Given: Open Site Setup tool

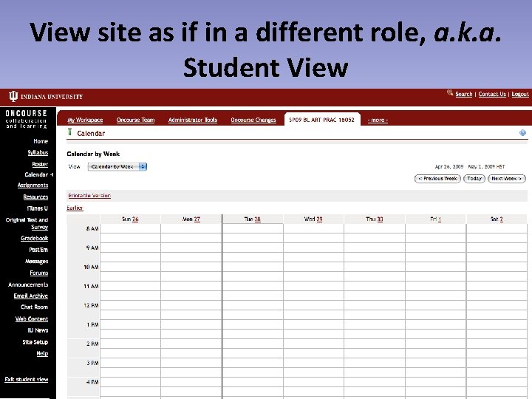Looking at the screenshot, I should click(x=35, y=342).
